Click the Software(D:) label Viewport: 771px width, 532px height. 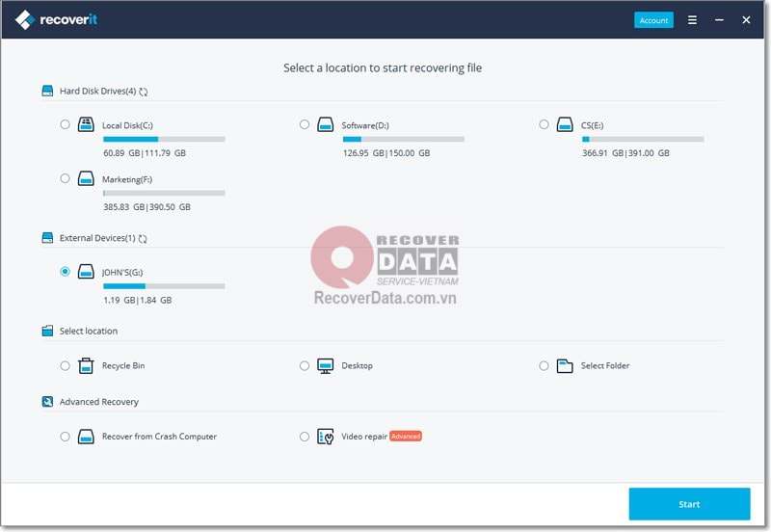tap(365, 126)
